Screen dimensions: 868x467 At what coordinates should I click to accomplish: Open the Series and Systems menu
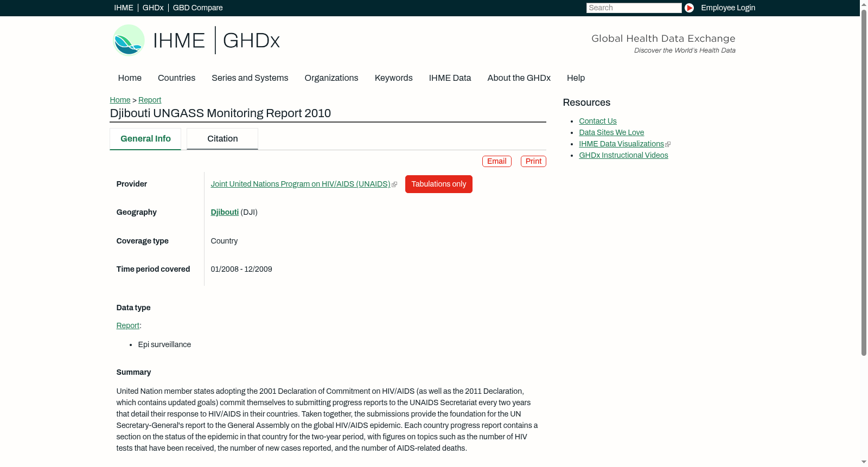[x=250, y=78]
